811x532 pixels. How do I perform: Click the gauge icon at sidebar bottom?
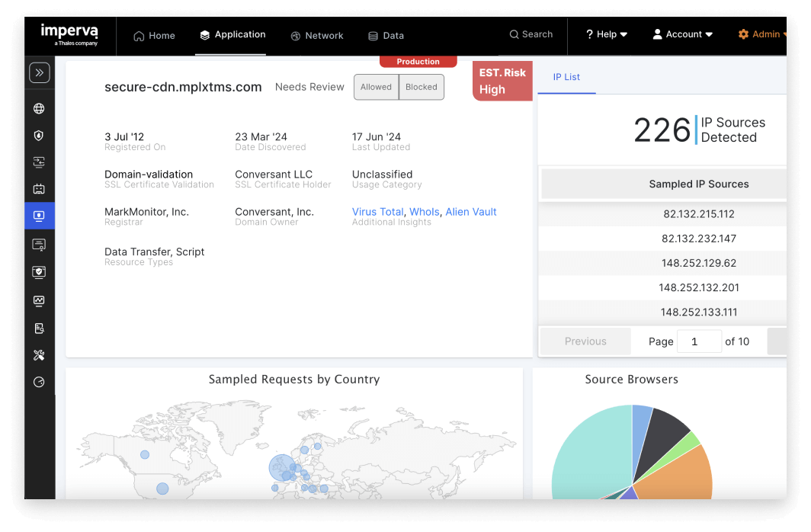click(40, 382)
